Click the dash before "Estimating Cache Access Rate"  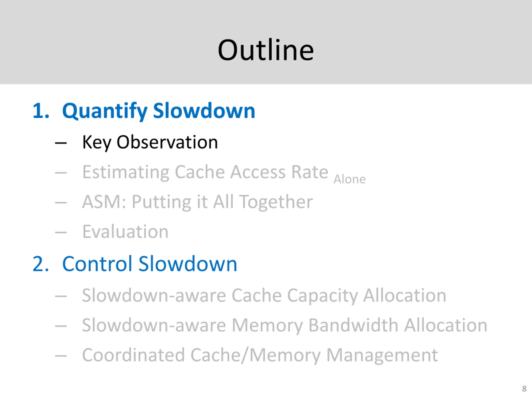(x=61, y=173)
